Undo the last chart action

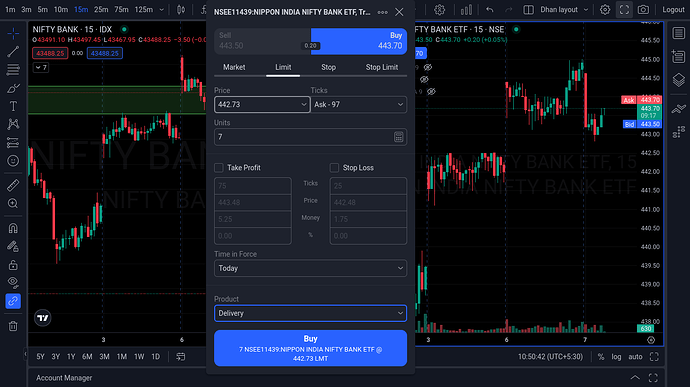point(489,10)
